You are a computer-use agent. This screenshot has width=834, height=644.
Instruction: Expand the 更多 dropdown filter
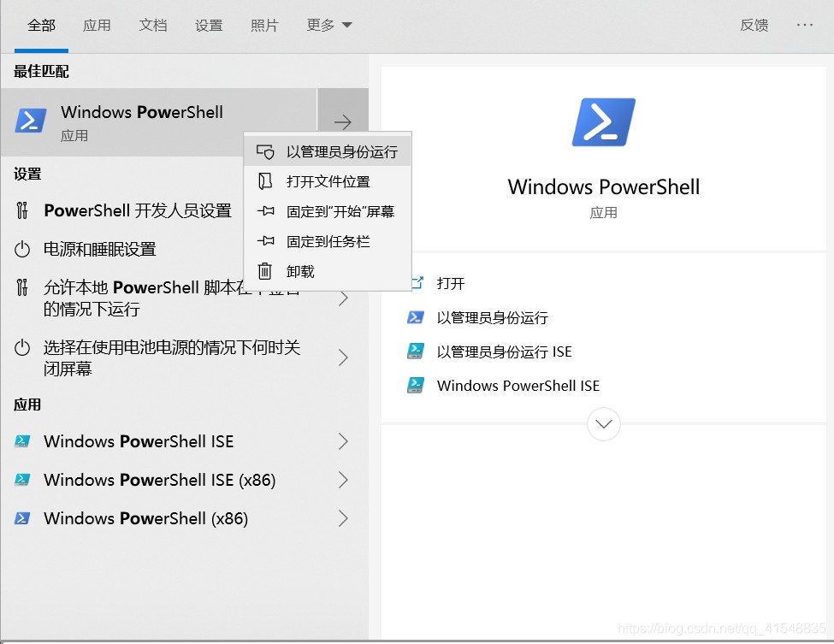click(x=329, y=25)
